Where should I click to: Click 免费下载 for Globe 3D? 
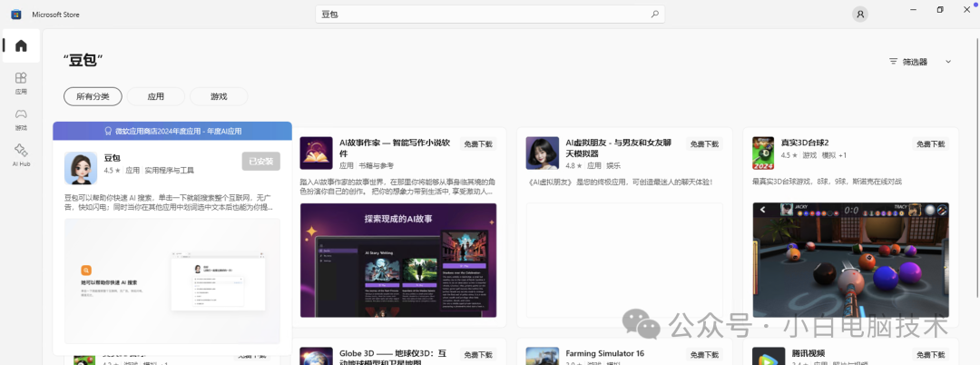(x=478, y=355)
